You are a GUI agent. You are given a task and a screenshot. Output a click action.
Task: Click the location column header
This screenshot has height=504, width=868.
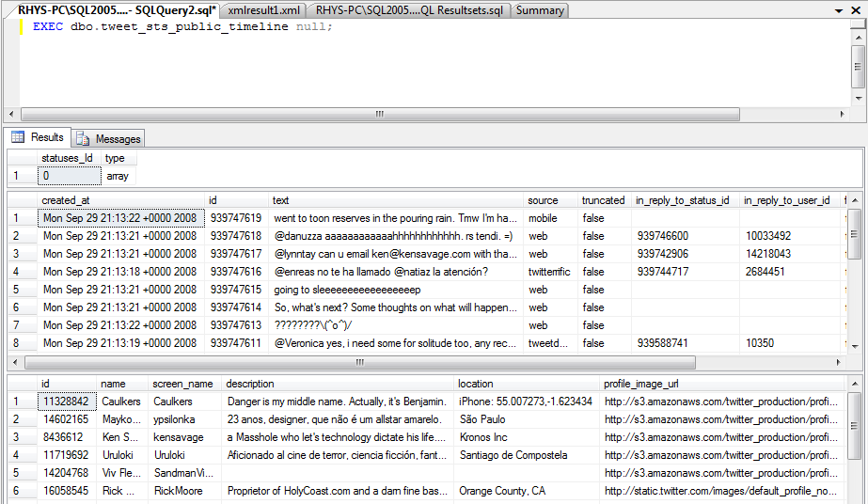click(x=527, y=384)
